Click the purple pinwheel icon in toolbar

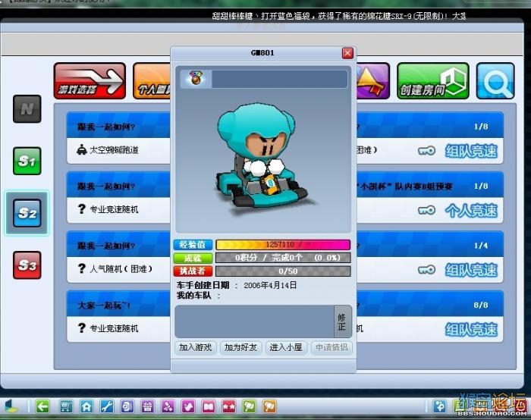click(168, 406)
